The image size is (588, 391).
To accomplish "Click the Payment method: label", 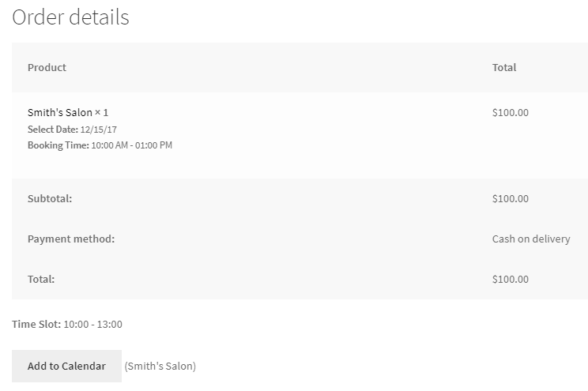I will coord(71,239).
